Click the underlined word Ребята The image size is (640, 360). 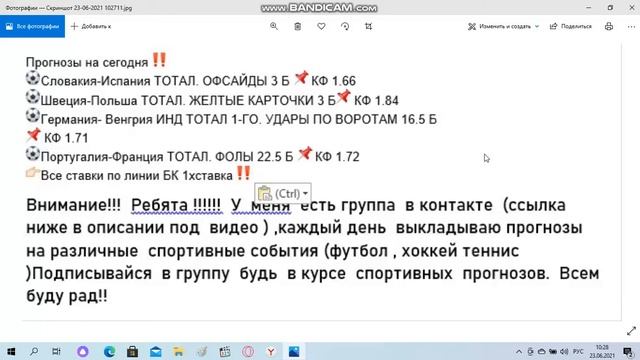pyautogui.click(x=159, y=205)
